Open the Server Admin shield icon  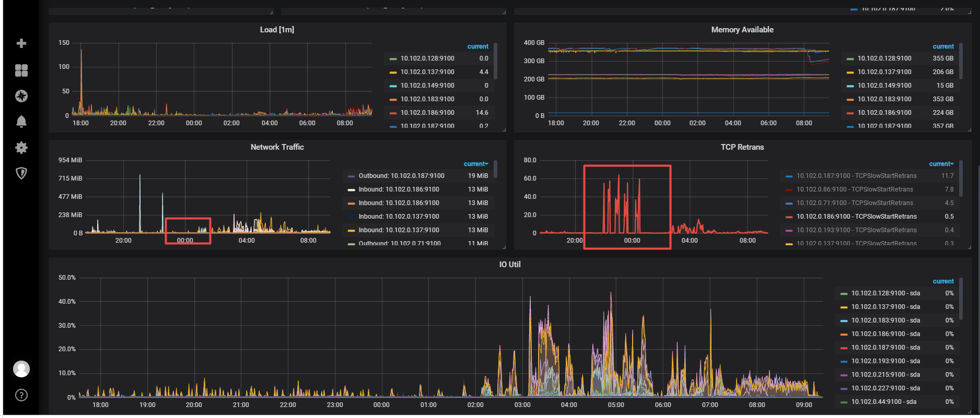click(x=21, y=173)
